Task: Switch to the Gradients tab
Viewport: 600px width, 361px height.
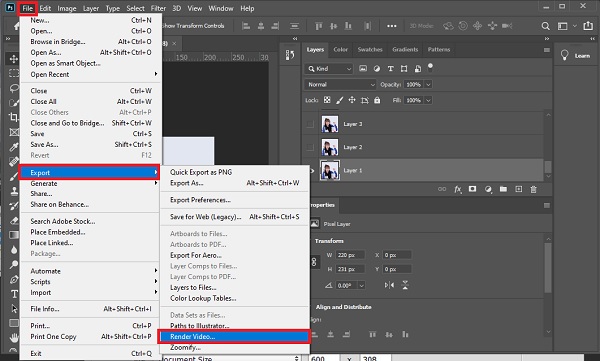Action: [x=405, y=49]
